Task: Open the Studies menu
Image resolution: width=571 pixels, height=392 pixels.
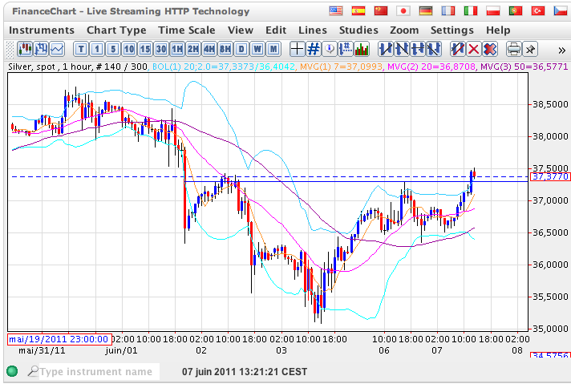Action: click(x=358, y=30)
